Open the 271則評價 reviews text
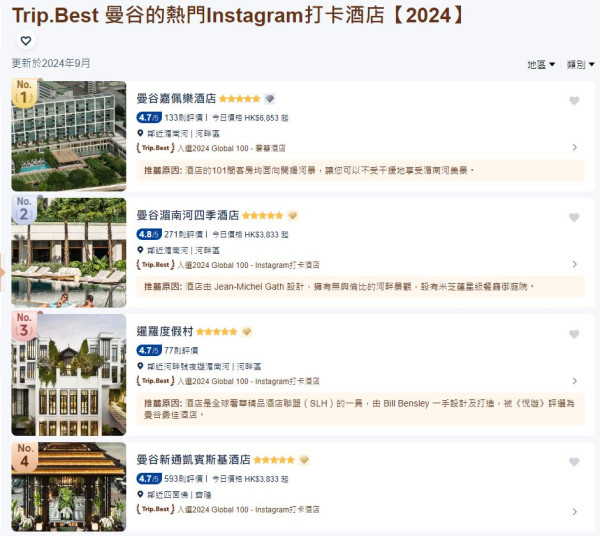This screenshot has width=600, height=536. pyautogui.click(x=184, y=235)
